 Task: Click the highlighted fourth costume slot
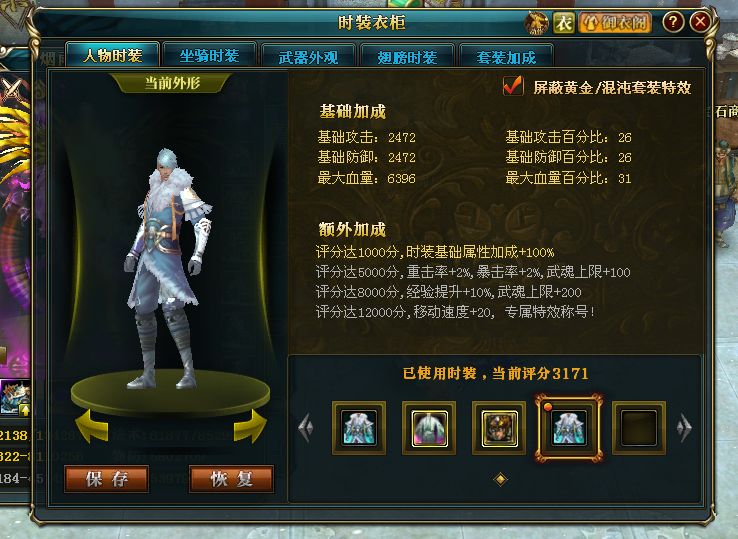pos(569,428)
